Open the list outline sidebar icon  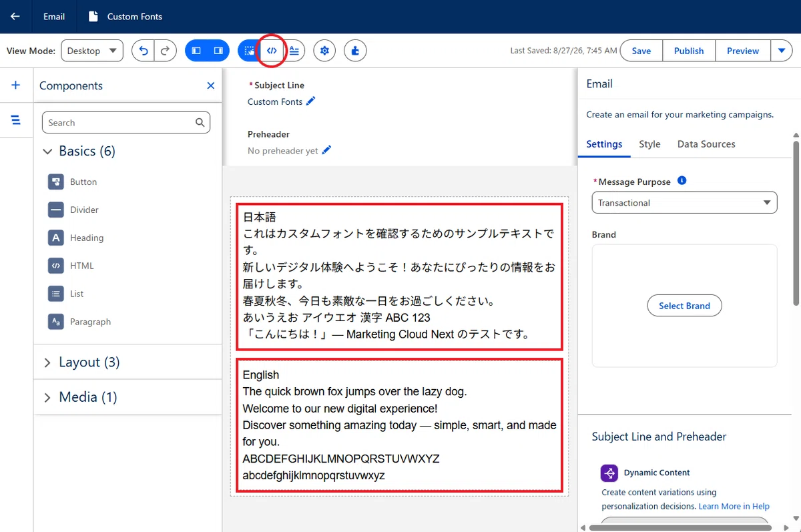(16, 120)
